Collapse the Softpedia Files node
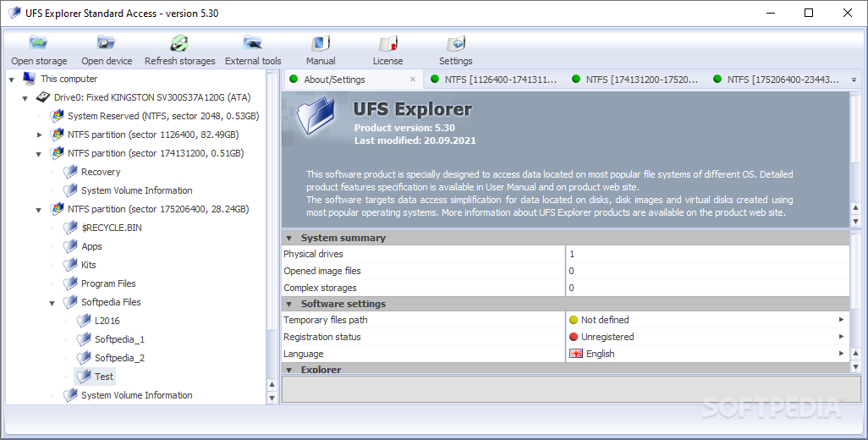 52,303
